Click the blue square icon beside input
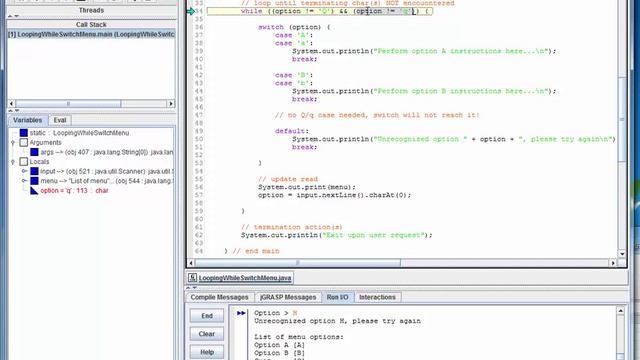Image resolution: width=640 pixels, height=360 pixels. point(34,171)
